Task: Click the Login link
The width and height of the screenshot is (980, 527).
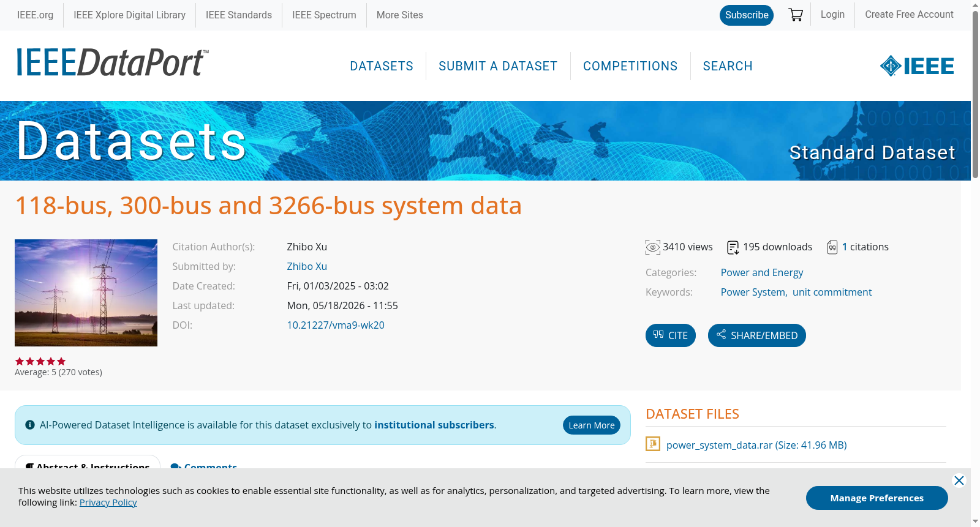Action: point(832,15)
